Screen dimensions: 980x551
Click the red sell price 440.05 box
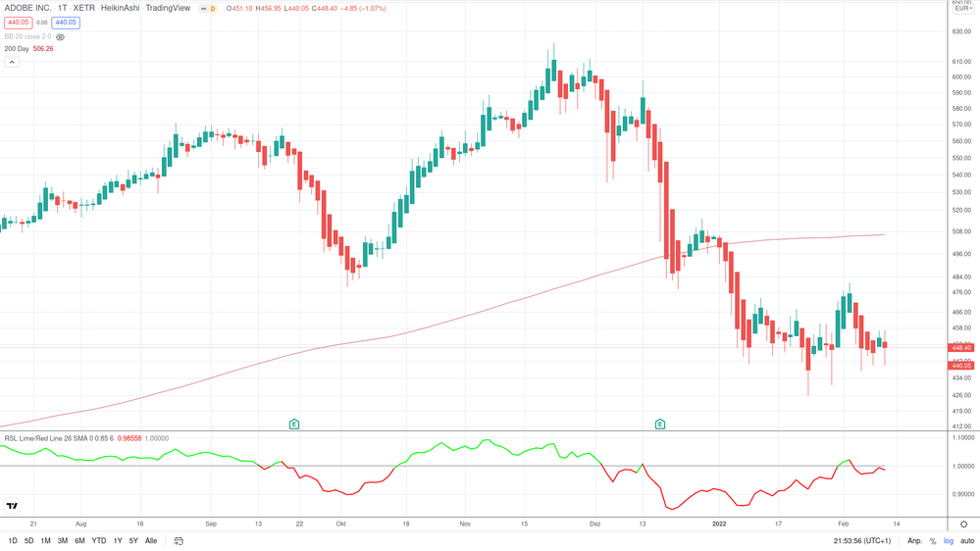pos(19,23)
